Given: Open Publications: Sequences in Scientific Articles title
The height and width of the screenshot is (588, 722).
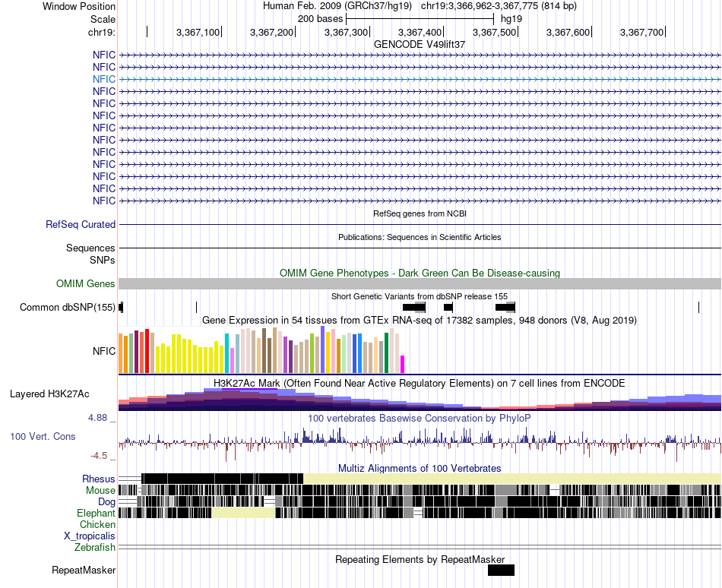Looking at the screenshot, I should pos(420,237).
